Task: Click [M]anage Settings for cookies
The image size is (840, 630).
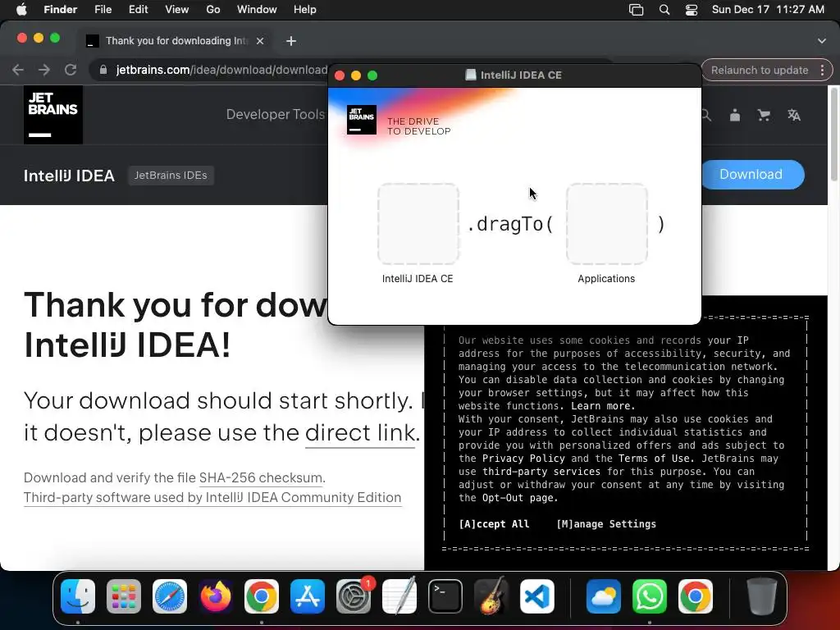Action: 606,524
